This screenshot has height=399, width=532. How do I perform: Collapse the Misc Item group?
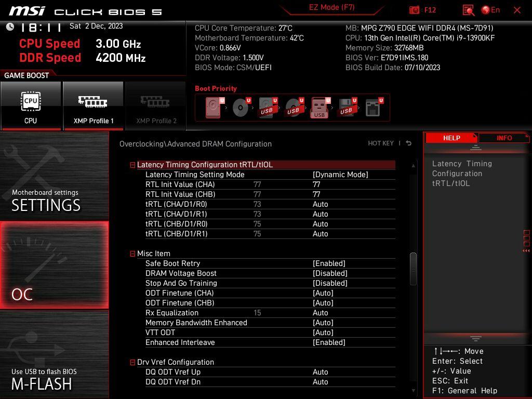click(x=132, y=254)
